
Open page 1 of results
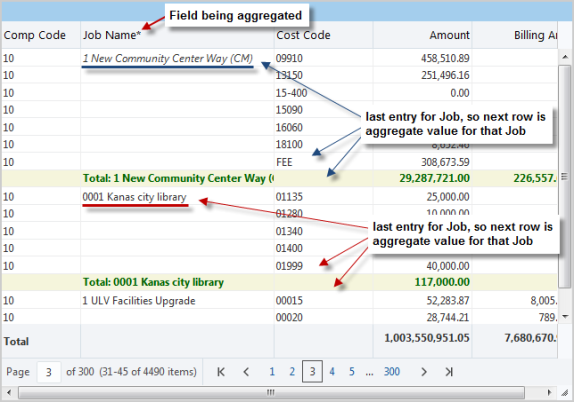[x=272, y=372]
